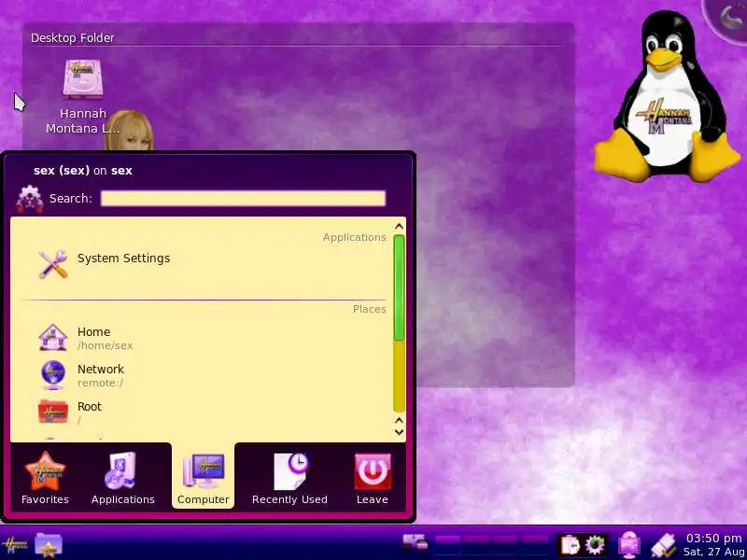
Task: Click the 'Desktop Folder' widget title
Action: pos(73,37)
